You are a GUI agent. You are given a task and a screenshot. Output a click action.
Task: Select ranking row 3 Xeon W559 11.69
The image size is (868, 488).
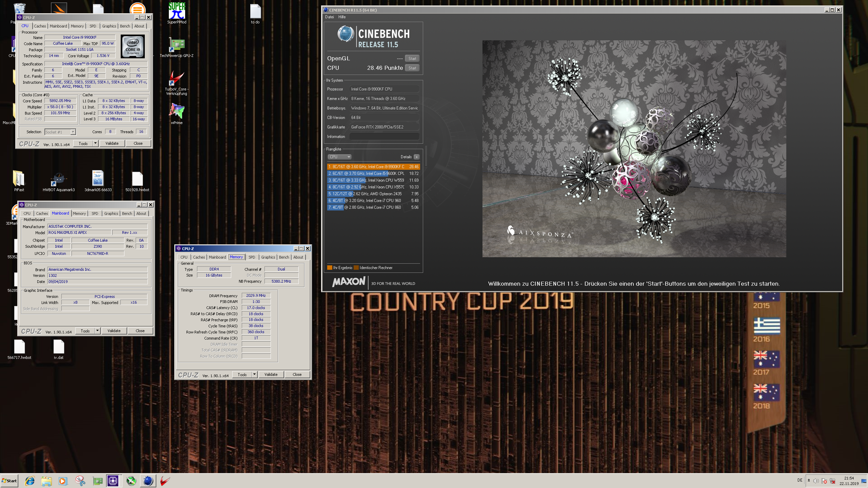tap(373, 180)
